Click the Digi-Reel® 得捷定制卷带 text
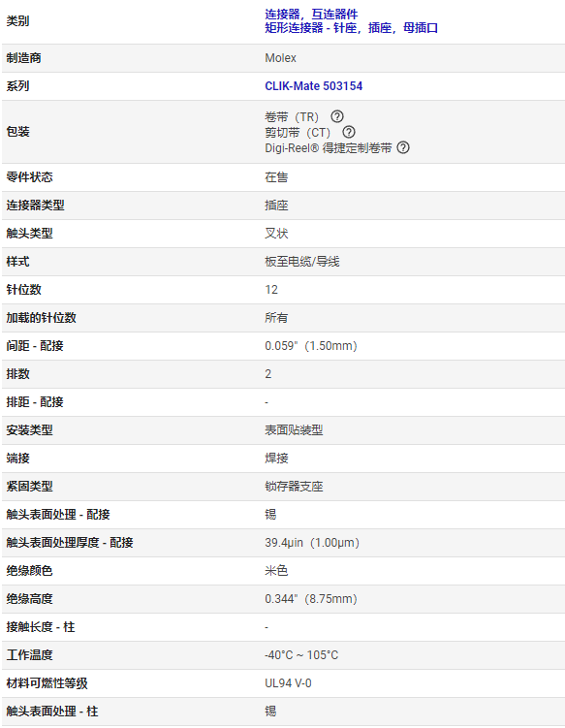The width and height of the screenshot is (565, 728). (x=329, y=148)
